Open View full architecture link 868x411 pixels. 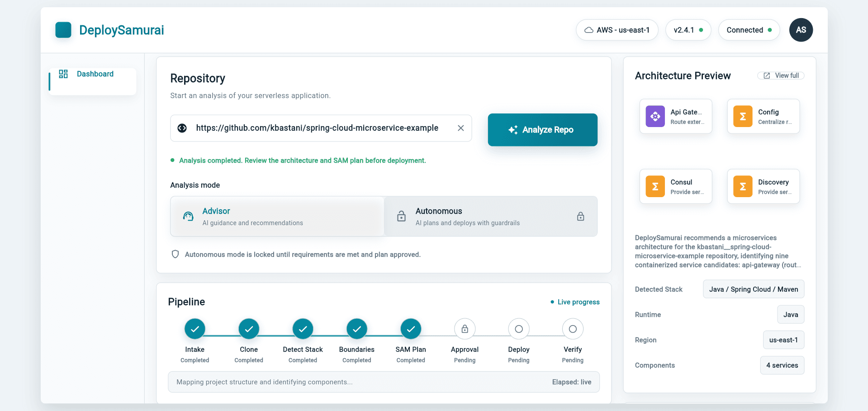click(x=781, y=76)
